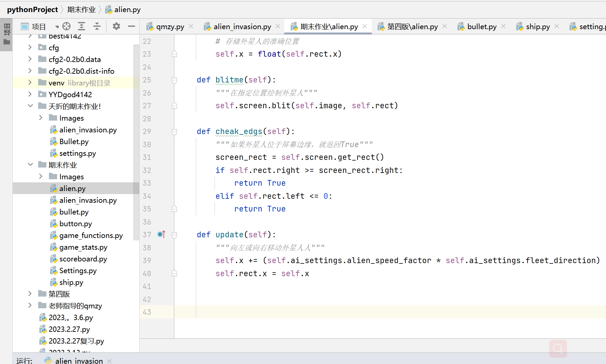Expand Images folder under 夭折的期末作业!
606x364 pixels.
coord(41,118)
